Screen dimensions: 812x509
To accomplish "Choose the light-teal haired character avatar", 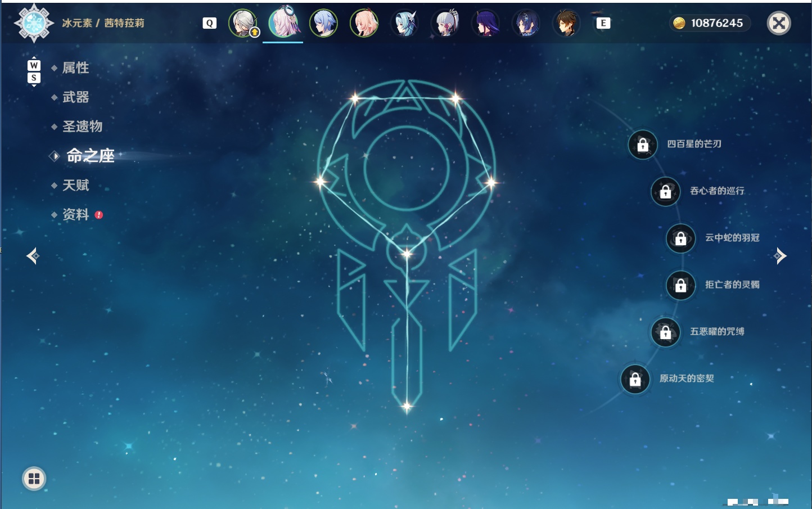I will click(x=405, y=24).
